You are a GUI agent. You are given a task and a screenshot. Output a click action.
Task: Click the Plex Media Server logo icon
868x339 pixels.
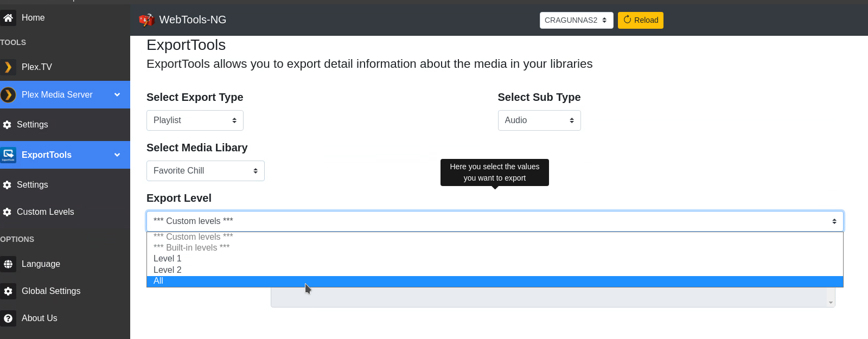coord(8,95)
